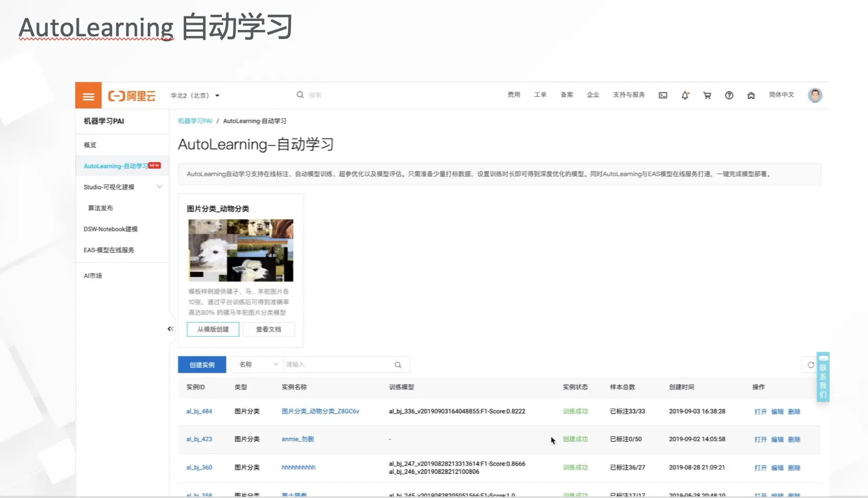Click the refresh icon above the instance table
This screenshot has width=868, height=498.
click(x=811, y=364)
